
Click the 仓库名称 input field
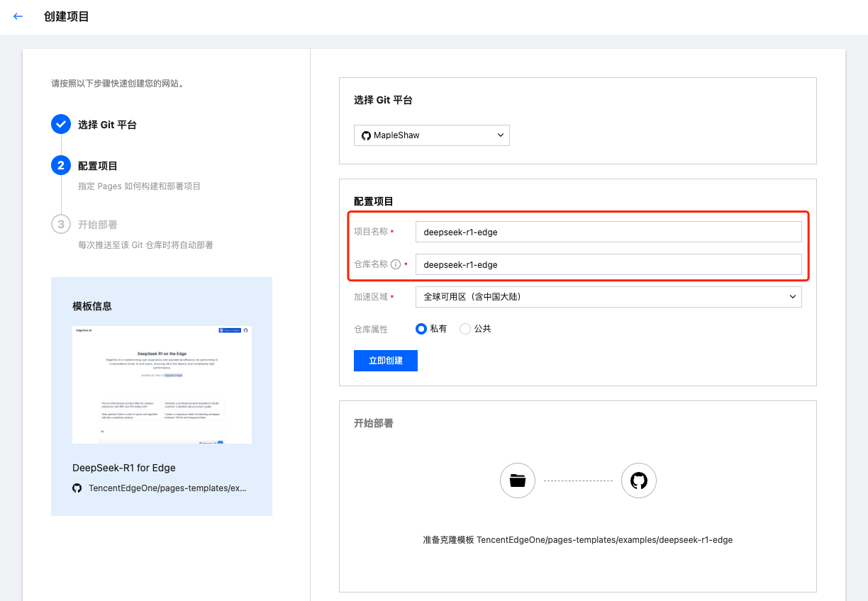click(x=608, y=264)
